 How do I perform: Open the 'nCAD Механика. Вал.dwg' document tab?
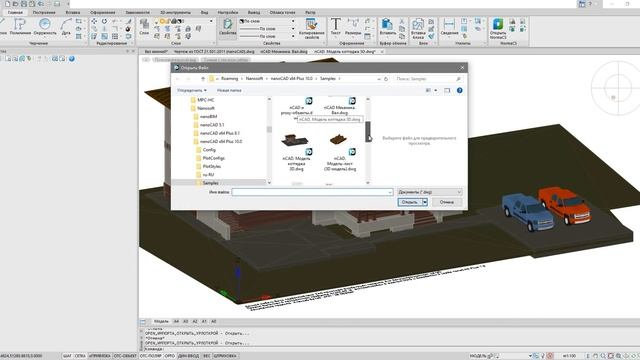coord(284,52)
